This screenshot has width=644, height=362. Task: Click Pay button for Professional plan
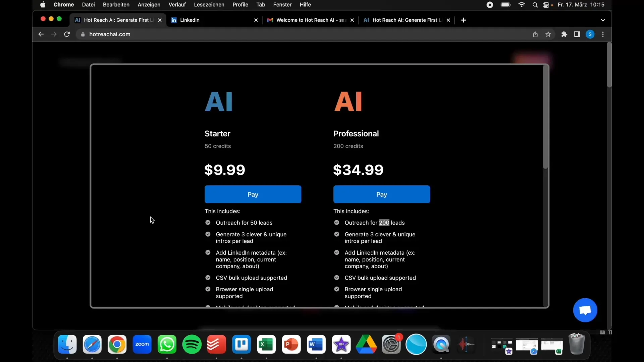pos(382,194)
